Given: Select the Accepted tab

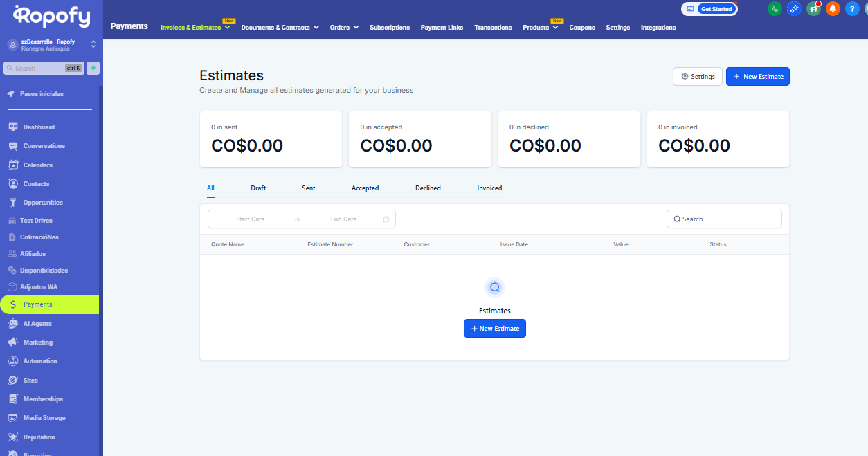Looking at the screenshot, I should tap(365, 188).
